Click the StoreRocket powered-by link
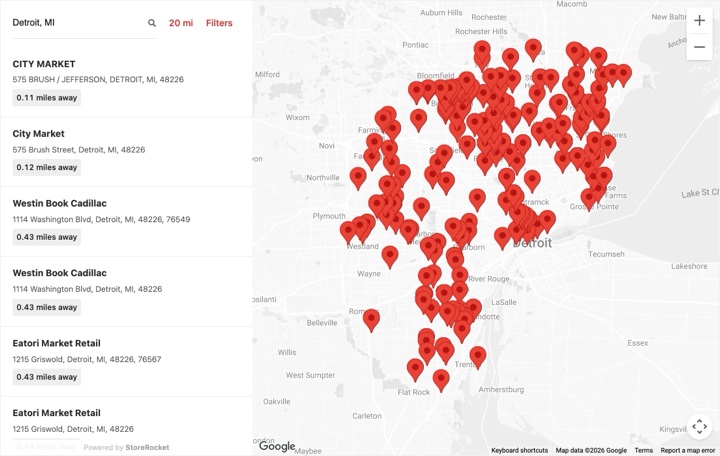Viewport: 720px width, 456px height. (147, 447)
